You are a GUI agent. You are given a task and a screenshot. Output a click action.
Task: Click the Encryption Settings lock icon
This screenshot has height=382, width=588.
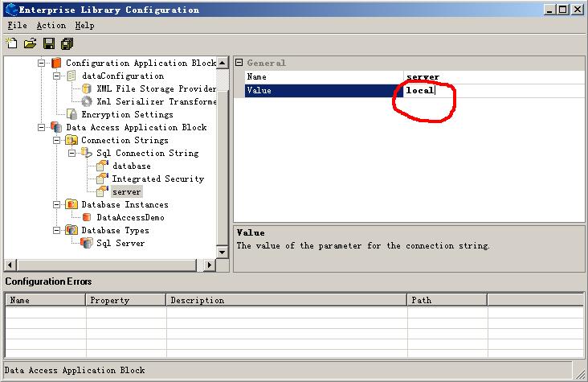point(71,114)
